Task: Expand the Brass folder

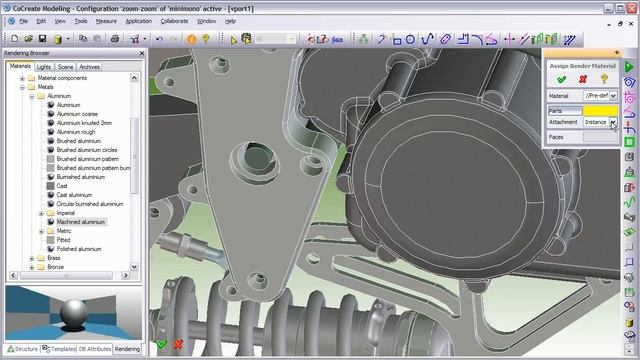Action: 32,258
